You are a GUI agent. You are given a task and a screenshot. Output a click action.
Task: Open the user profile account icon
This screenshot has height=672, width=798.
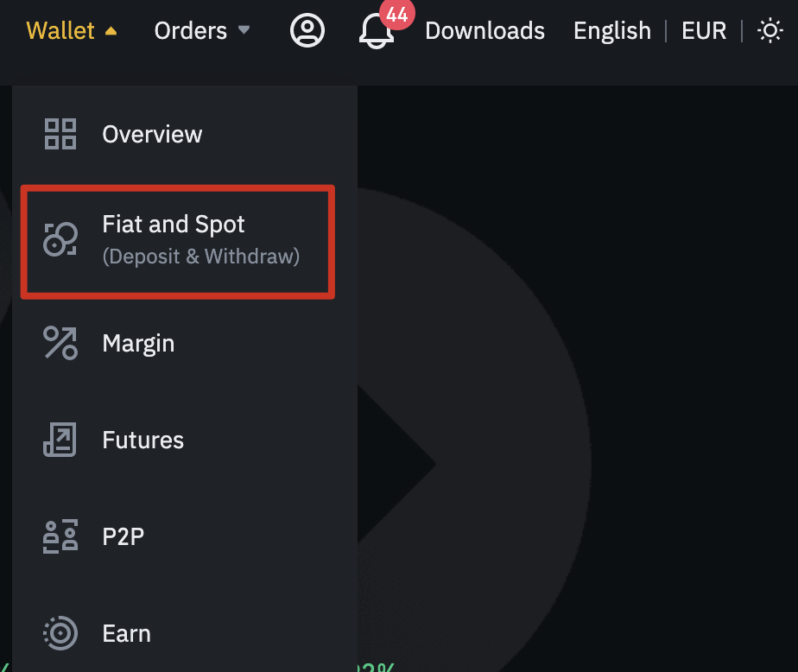click(307, 31)
